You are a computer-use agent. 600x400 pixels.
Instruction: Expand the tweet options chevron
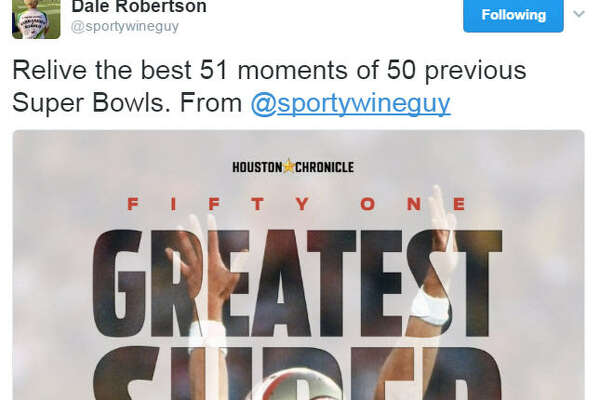579,14
